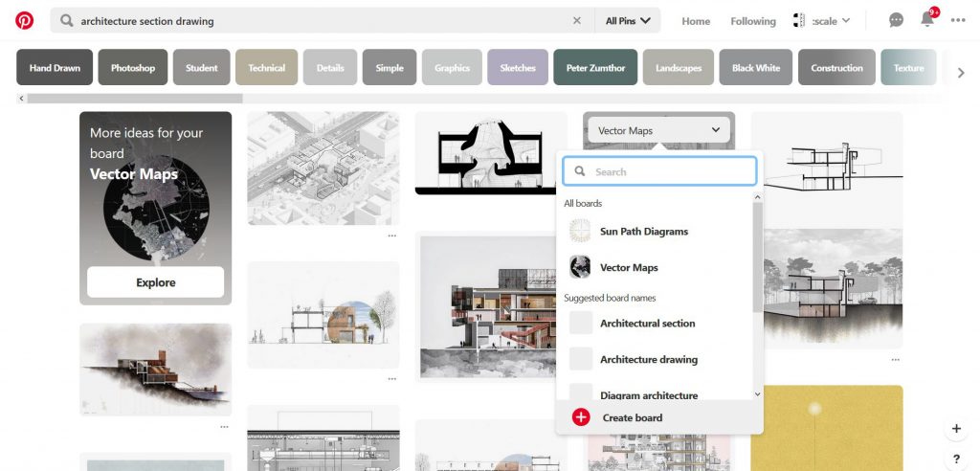Image resolution: width=980 pixels, height=471 pixels.
Task: Click Explore on Vector Maps card
Action: pos(156,282)
